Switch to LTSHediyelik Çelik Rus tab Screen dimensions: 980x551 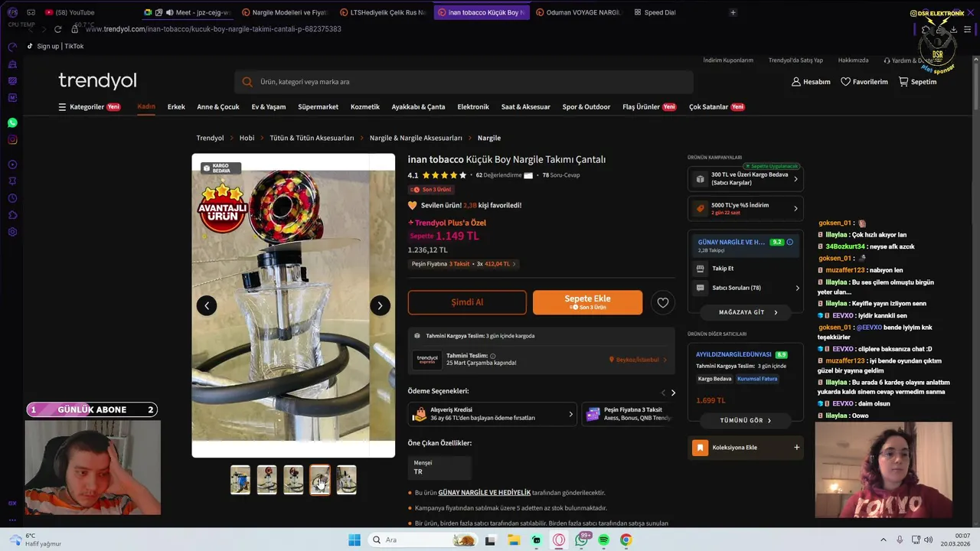383,12
